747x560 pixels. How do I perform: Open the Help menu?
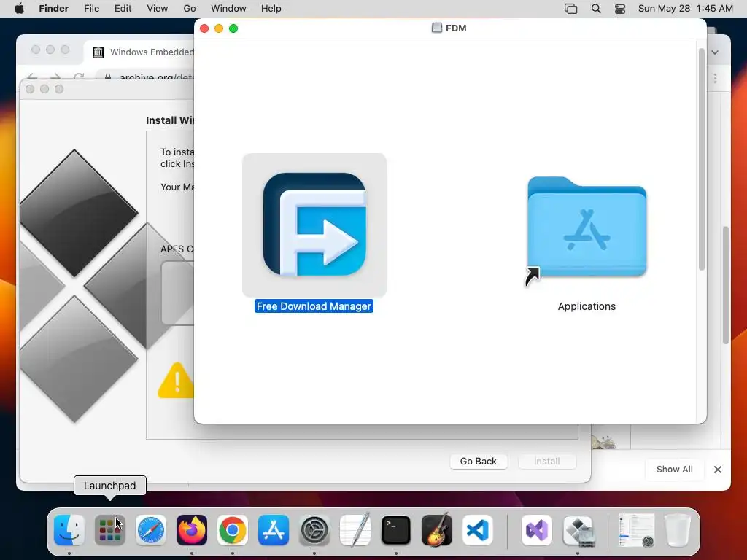tap(271, 9)
